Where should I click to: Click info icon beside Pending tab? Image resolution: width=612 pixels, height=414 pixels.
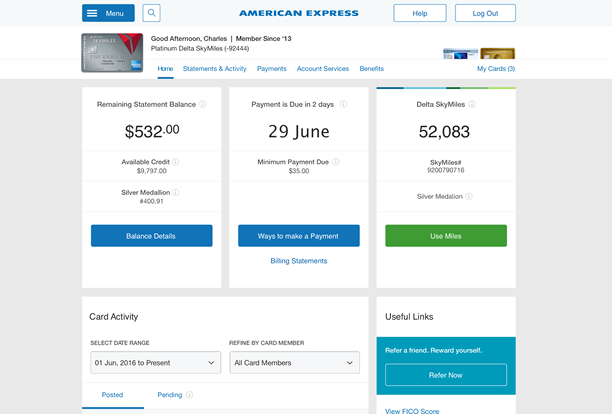[x=190, y=395]
